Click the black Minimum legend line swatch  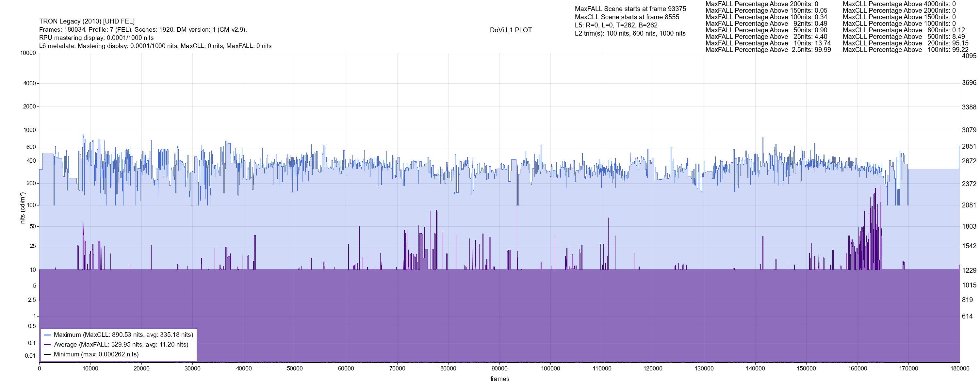[47, 354]
